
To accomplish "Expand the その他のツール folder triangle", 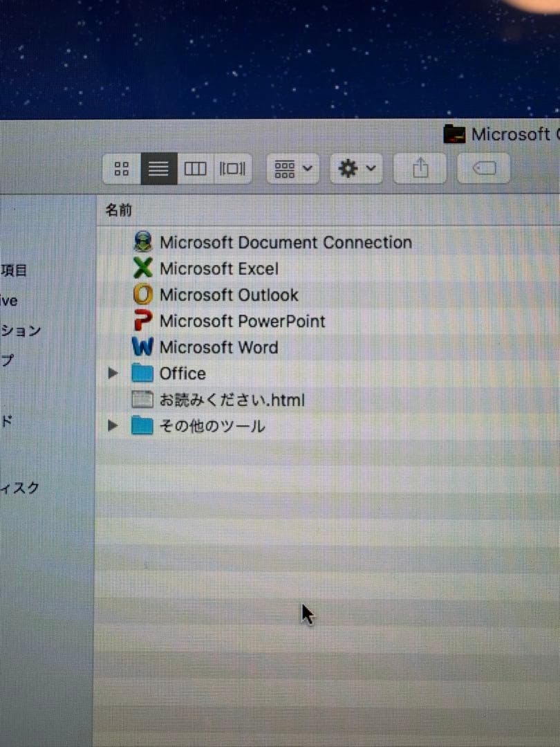I will coord(113,425).
